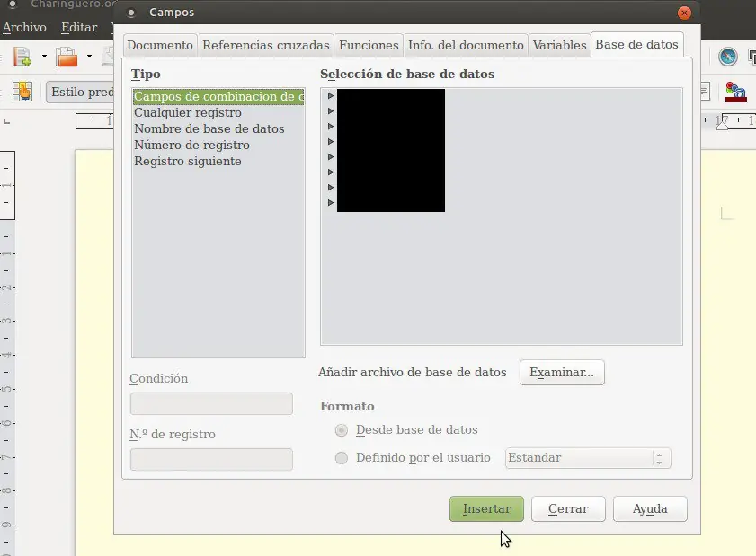The height and width of the screenshot is (556, 756).
Task: Click the Styles and Formatting hand icon
Action: tap(22, 92)
